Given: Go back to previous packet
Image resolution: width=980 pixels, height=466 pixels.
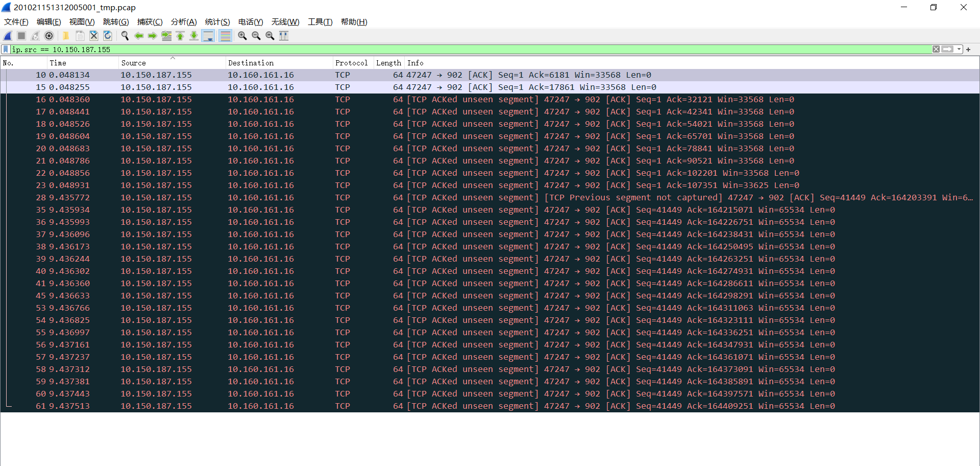Looking at the screenshot, I should (139, 36).
